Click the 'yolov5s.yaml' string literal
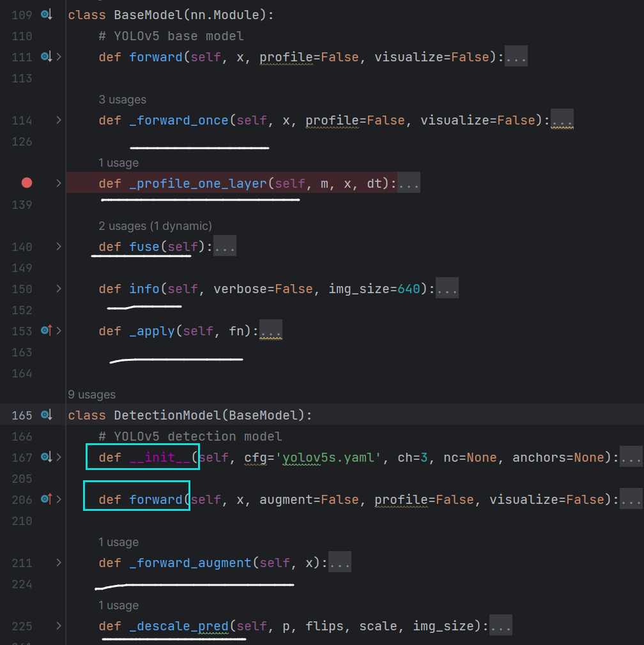The image size is (644, 645). [328, 457]
